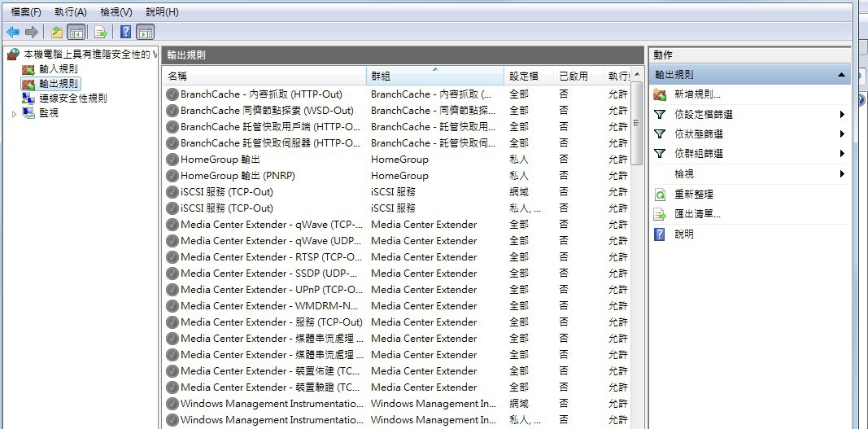Viewport: 868px width, 429px height.
Task: Open the 說明(H) menu
Action: pyautogui.click(x=162, y=11)
